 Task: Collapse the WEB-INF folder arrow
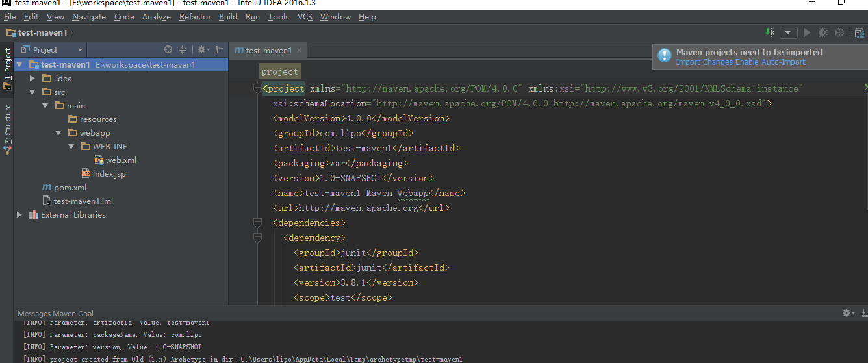pyautogui.click(x=71, y=146)
